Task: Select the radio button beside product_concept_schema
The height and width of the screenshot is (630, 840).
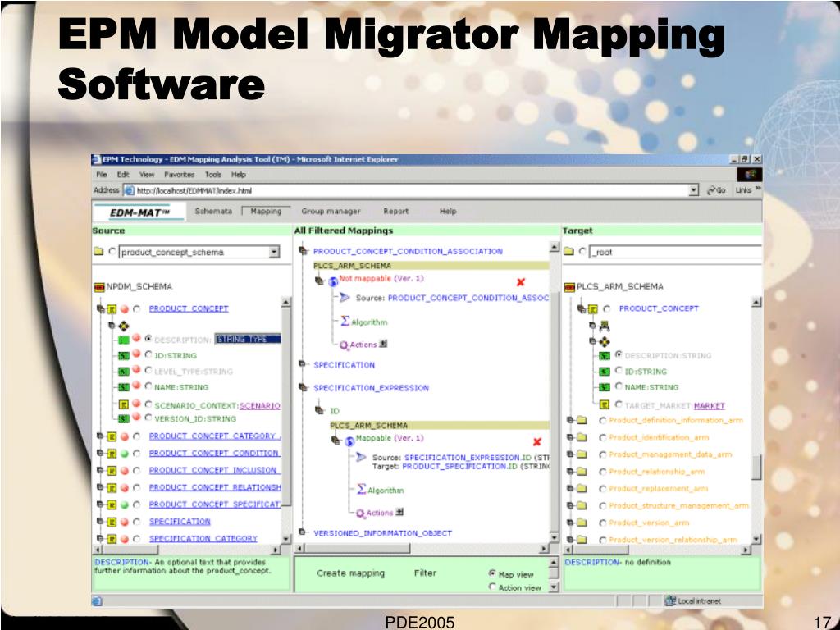Action: (x=112, y=251)
